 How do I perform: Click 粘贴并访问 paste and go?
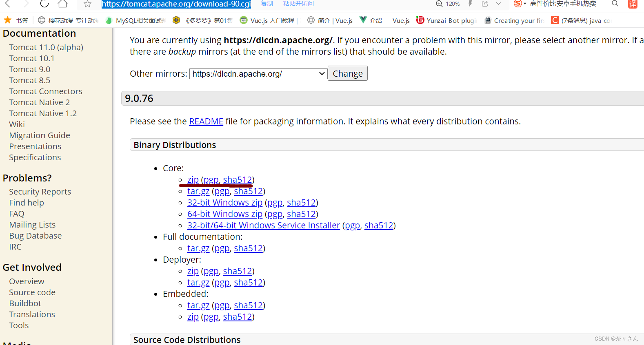(298, 4)
